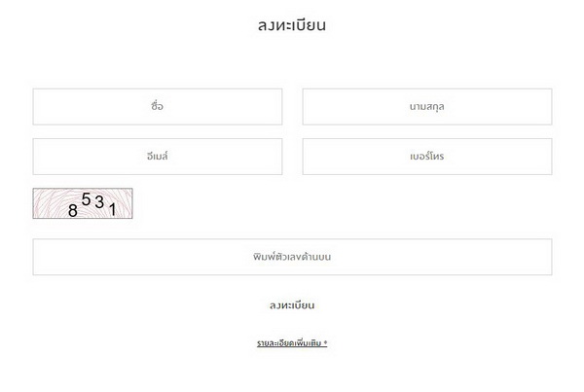584x392 pixels.
Task: Open the รายละเอียดเพิ่มเติม link
Action: click(x=291, y=343)
